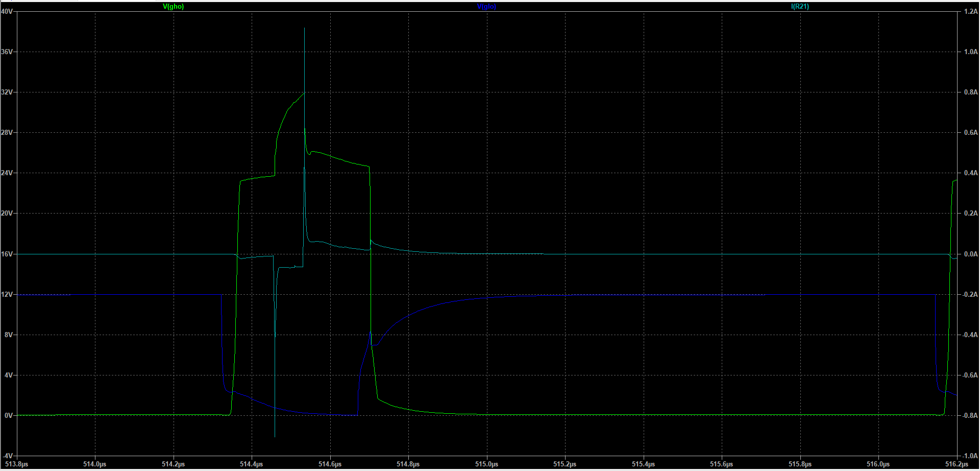Click the 16V left axis label
This screenshot has height=471, width=980.
[7, 254]
